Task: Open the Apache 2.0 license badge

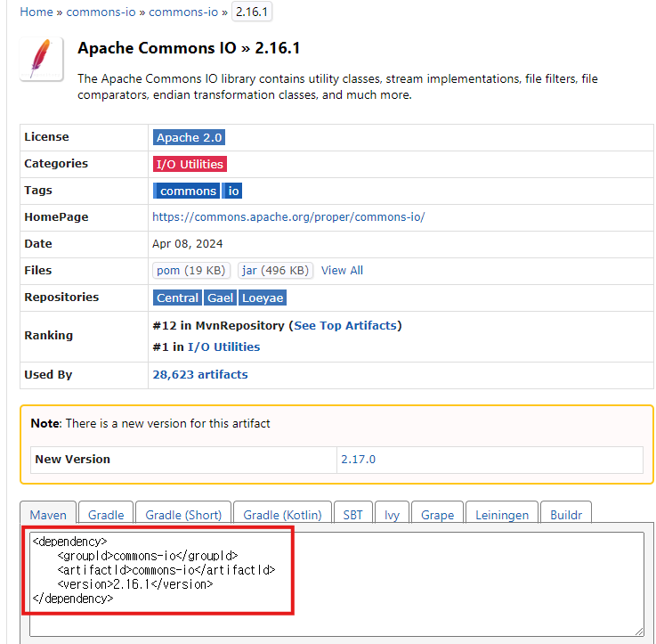Action: click(x=189, y=137)
